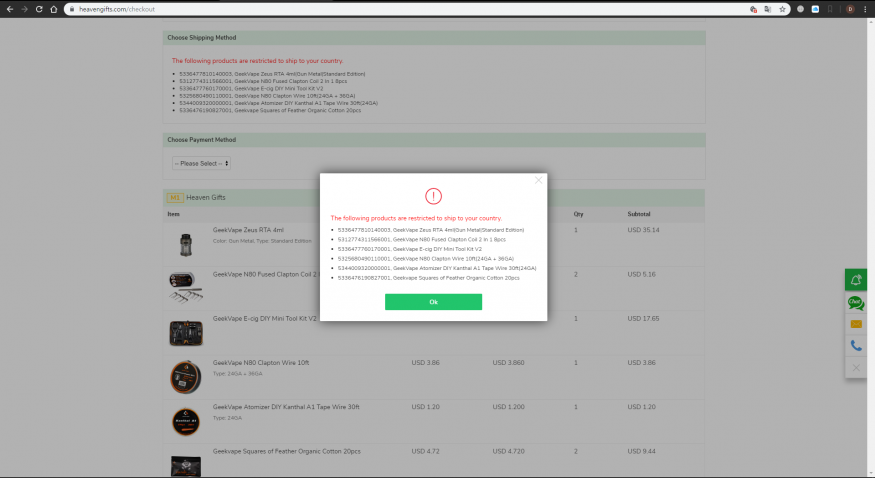Click subtotal USD 9.44

642,451
